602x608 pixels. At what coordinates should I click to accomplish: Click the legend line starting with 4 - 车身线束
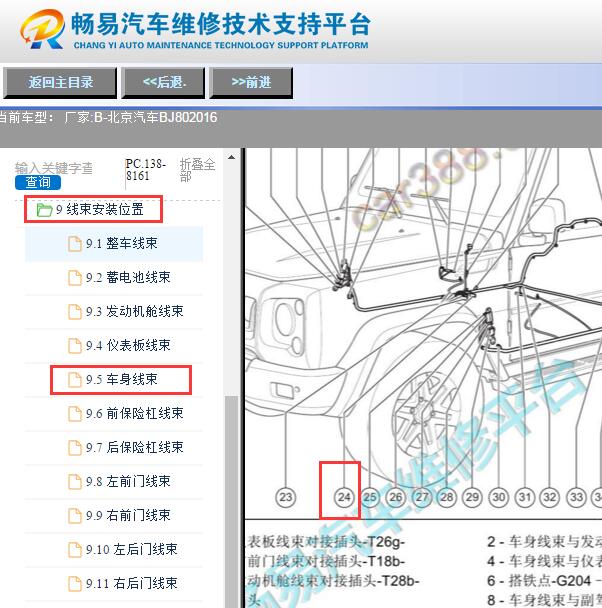click(x=544, y=561)
